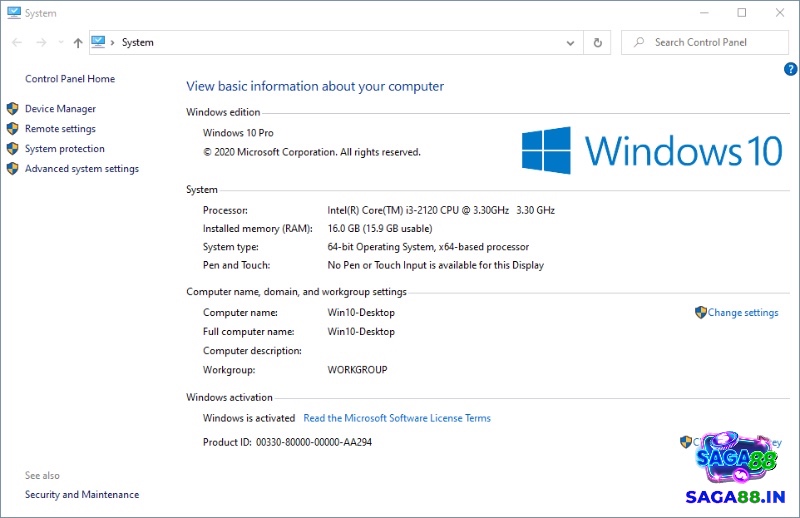Read the Microsoft Software License Terms
This screenshot has height=518, width=800.
pyautogui.click(x=397, y=418)
